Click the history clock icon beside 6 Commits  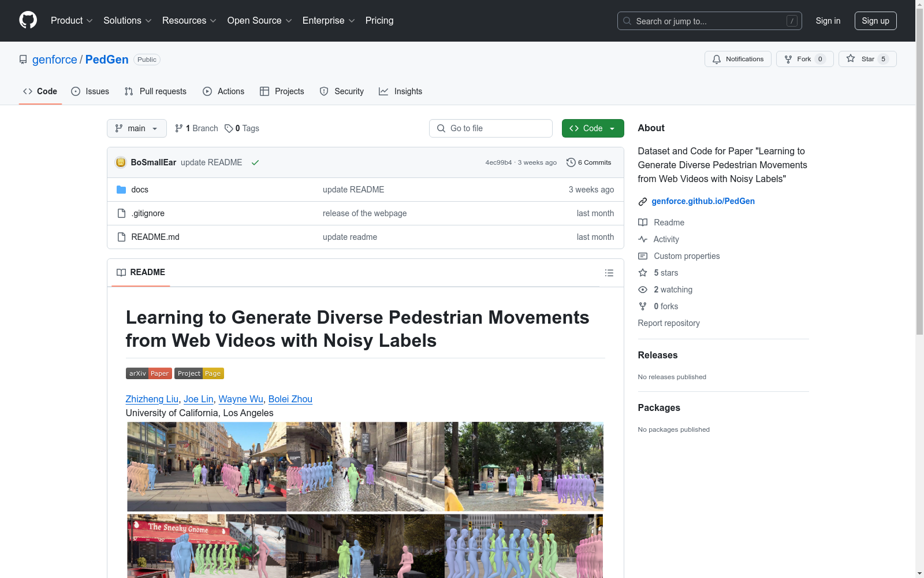coord(571,162)
